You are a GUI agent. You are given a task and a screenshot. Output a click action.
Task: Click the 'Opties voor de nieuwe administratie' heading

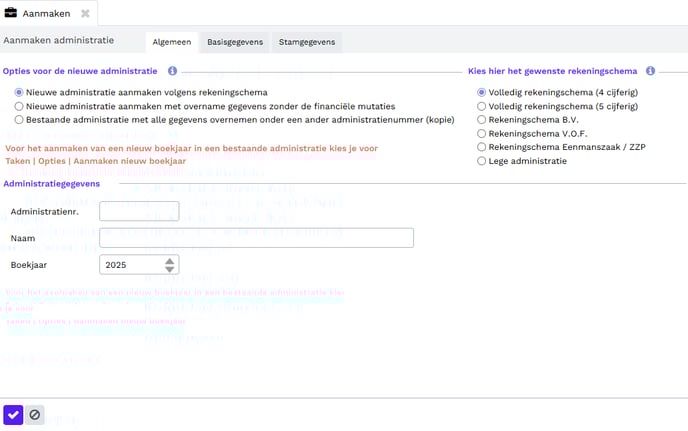point(80,71)
